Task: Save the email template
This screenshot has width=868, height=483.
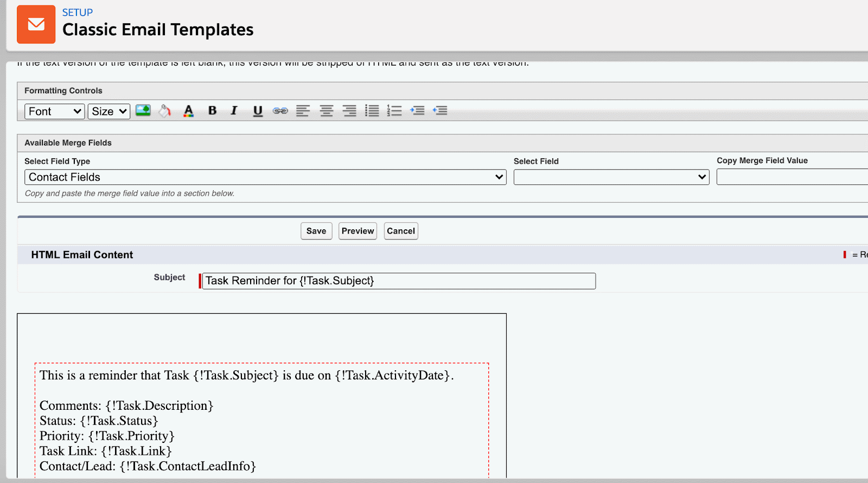Action: coord(316,231)
